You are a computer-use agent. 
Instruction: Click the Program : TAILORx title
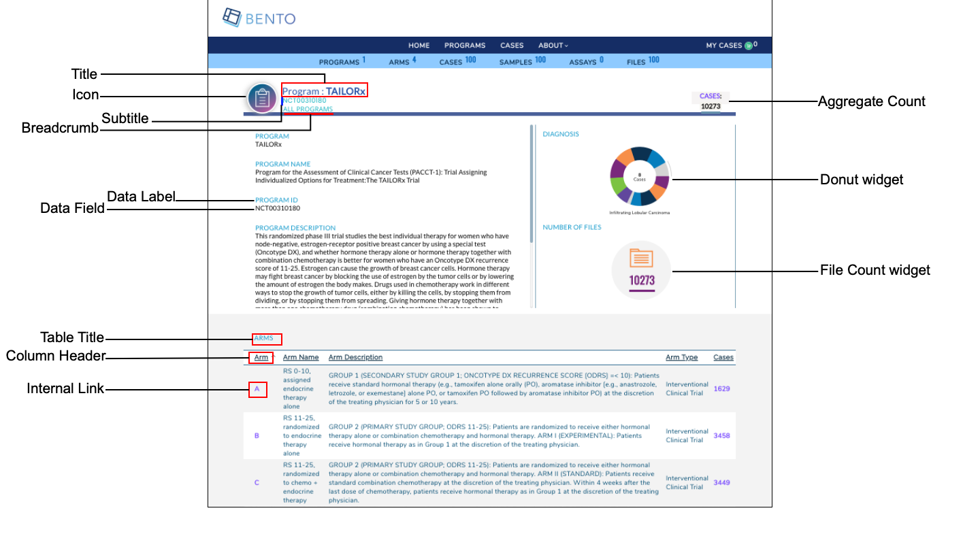(324, 90)
